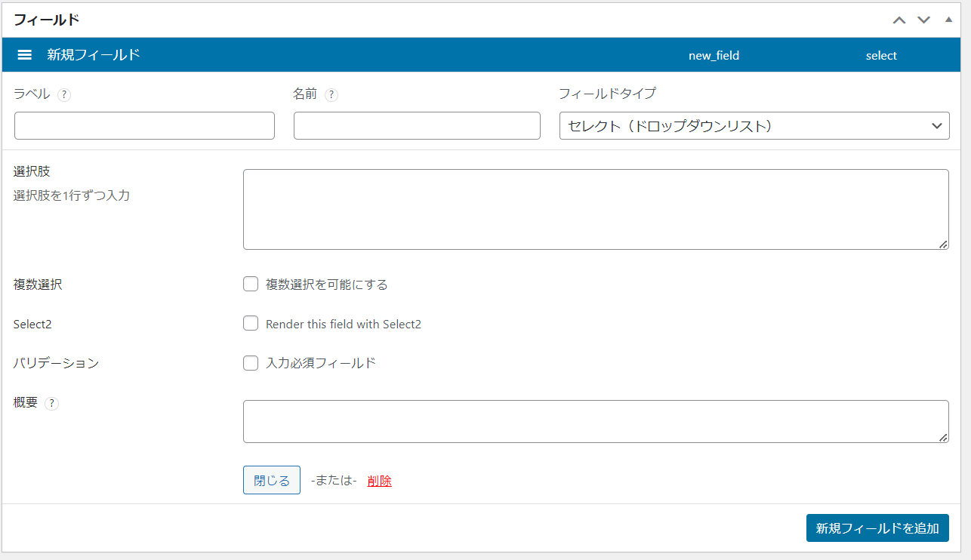The width and height of the screenshot is (971, 560).
Task: Click the help icon next to ラベル
Action: (64, 95)
